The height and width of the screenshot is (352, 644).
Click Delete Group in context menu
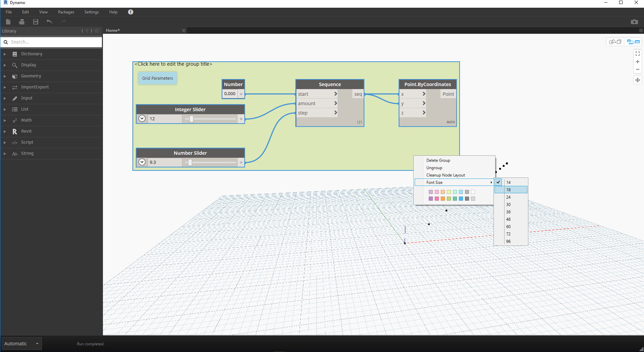tap(438, 160)
